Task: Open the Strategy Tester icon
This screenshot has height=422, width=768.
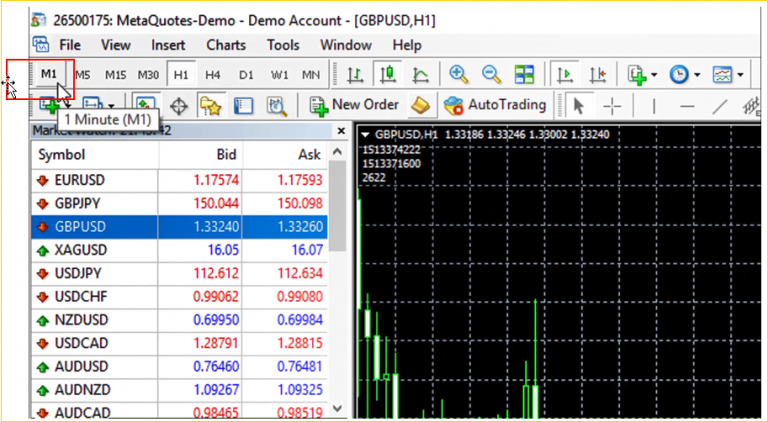Action: [276, 106]
